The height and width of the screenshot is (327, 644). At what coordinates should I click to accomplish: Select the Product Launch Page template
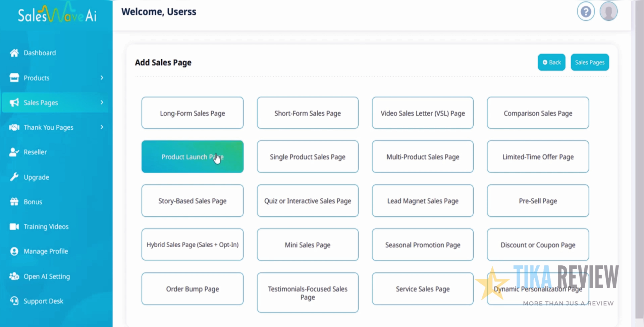coord(192,156)
